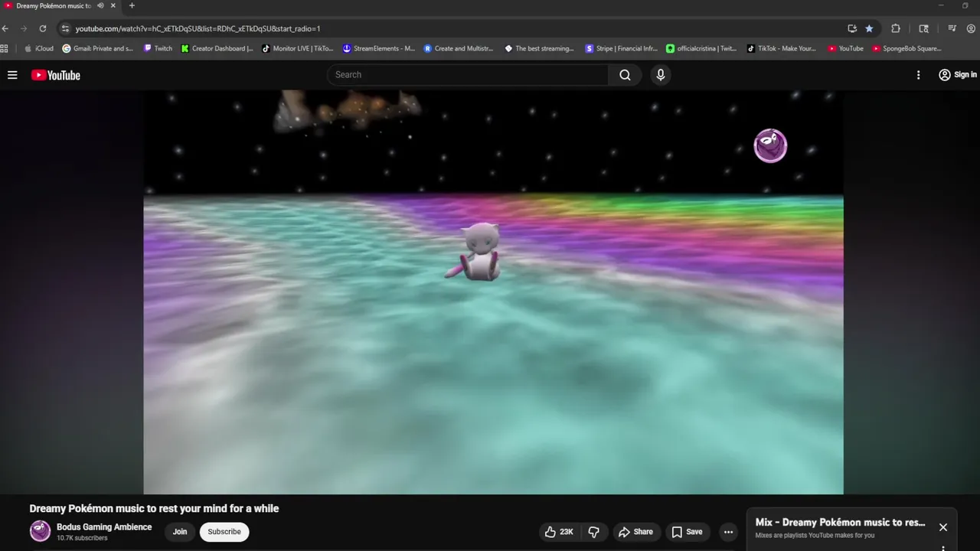Screen dimensions: 980x551
Task: Click the video player to pause
Action: (x=493, y=292)
